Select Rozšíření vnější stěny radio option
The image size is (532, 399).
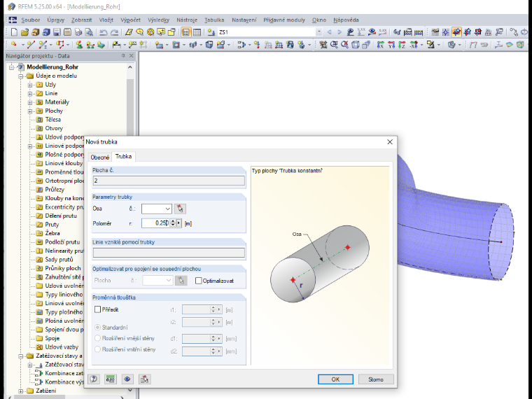[98, 338]
